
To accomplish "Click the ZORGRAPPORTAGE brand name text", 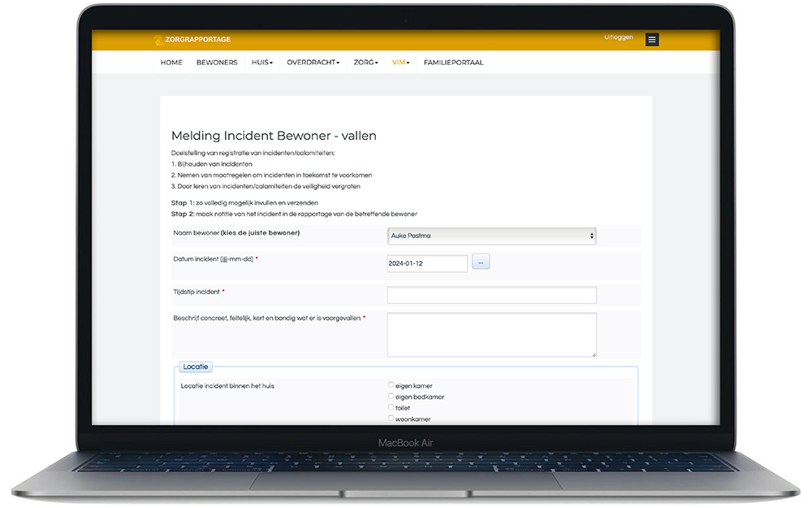I will tap(198, 40).
